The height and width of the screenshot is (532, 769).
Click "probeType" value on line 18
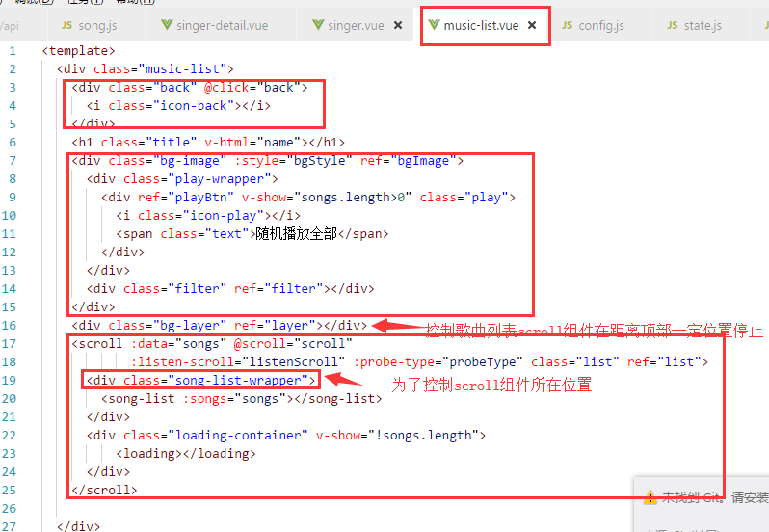[483, 362]
